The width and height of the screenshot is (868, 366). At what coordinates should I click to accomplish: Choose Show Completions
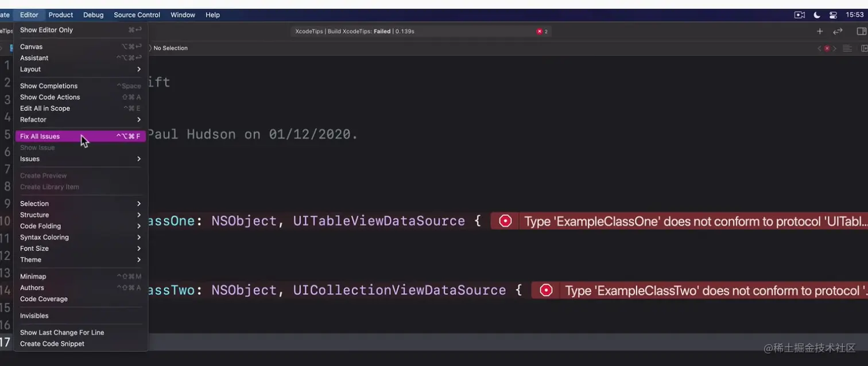click(80, 86)
